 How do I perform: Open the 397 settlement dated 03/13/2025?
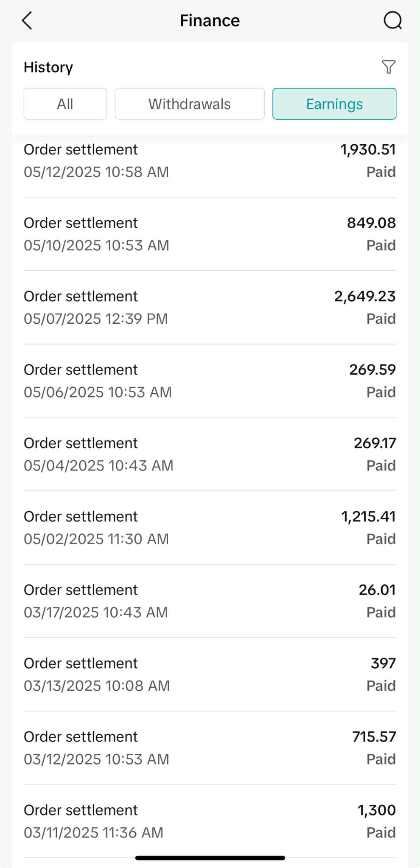click(210, 675)
